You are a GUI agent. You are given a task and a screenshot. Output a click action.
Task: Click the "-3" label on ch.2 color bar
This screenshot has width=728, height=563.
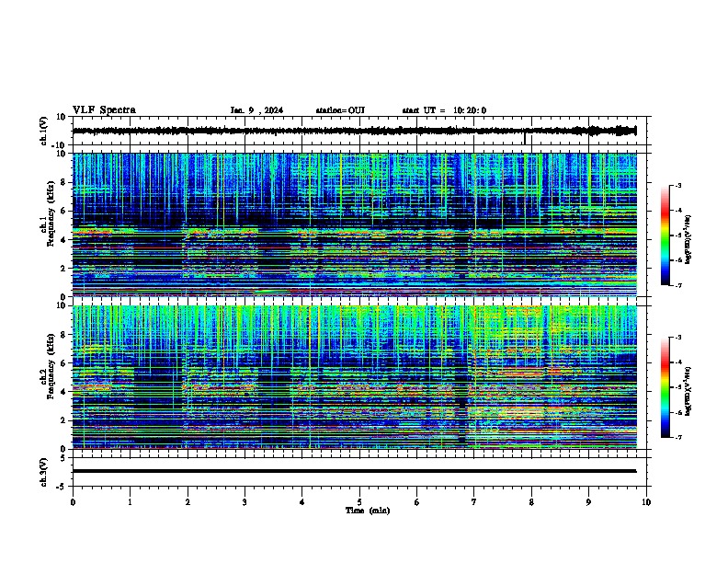[x=678, y=338]
